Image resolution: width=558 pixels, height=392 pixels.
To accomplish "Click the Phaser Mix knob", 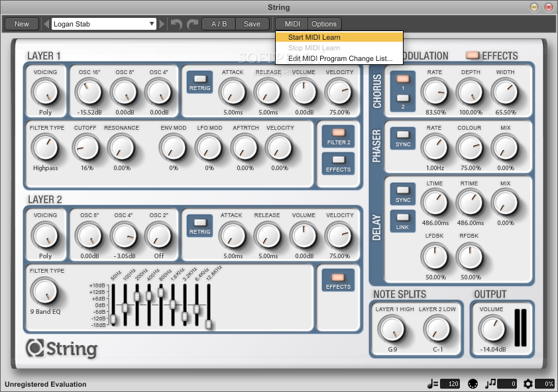I will (505, 148).
